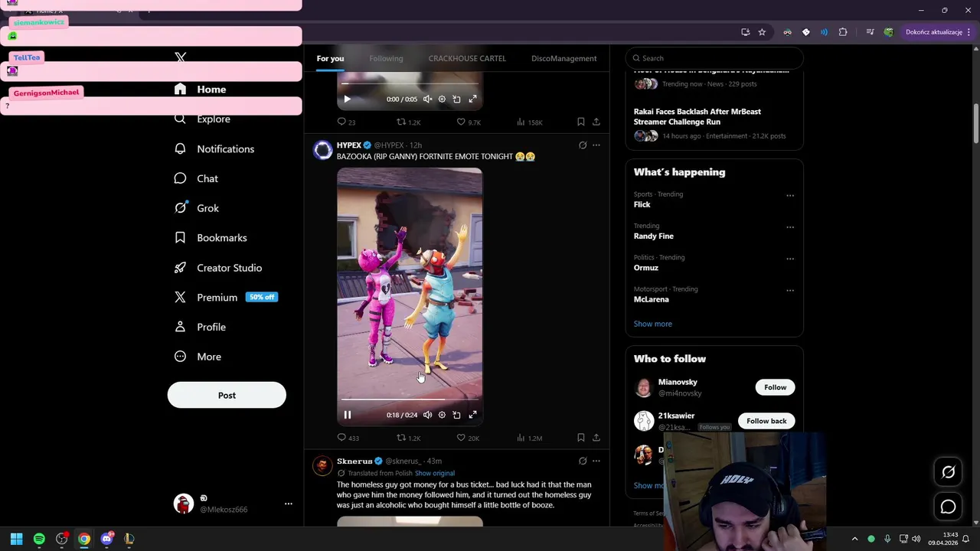
Task: Open Discord from the taskbar
Action: (106, 539)
